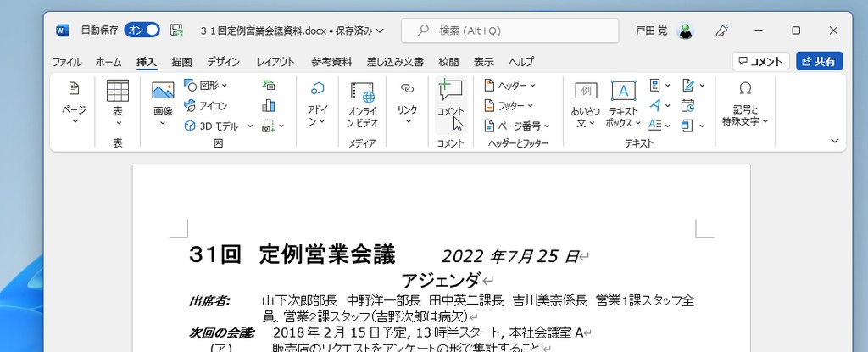
Task: Open the file name dropdown in title bar
Action: pyautogui.click(x=379, y=31)
